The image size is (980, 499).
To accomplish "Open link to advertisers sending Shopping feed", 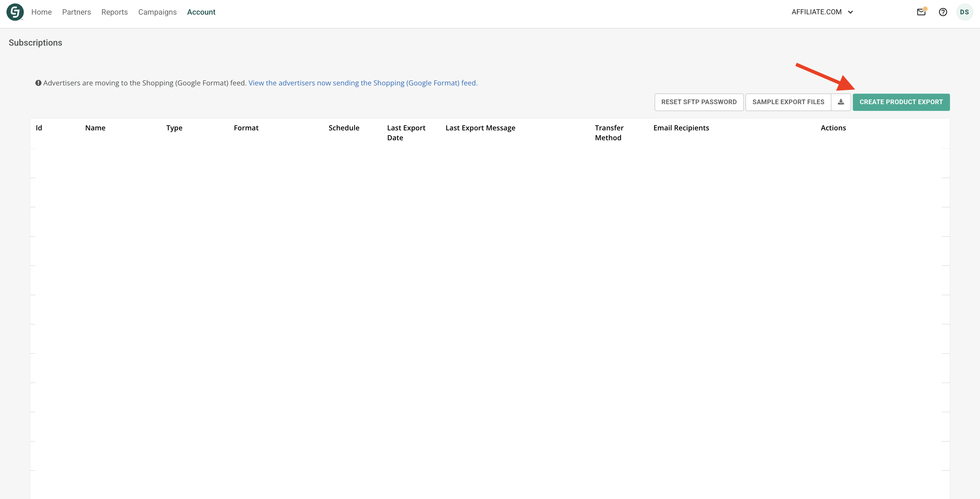I will 363,83.
